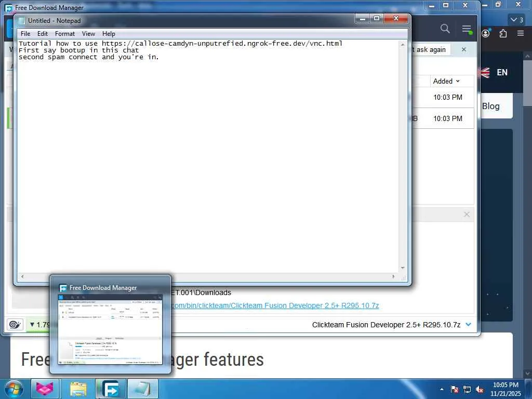
Task: Show hidden system tray icons
Action: [442, 389]
